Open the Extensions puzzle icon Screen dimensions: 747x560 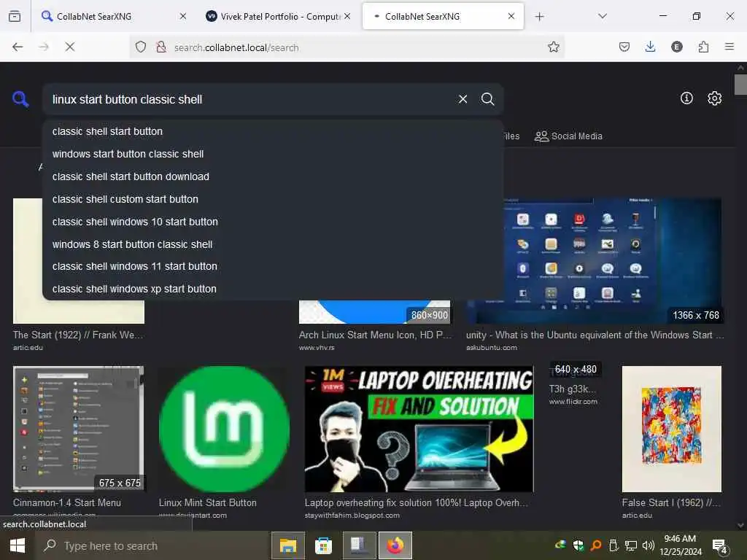[x=703, y=47]
